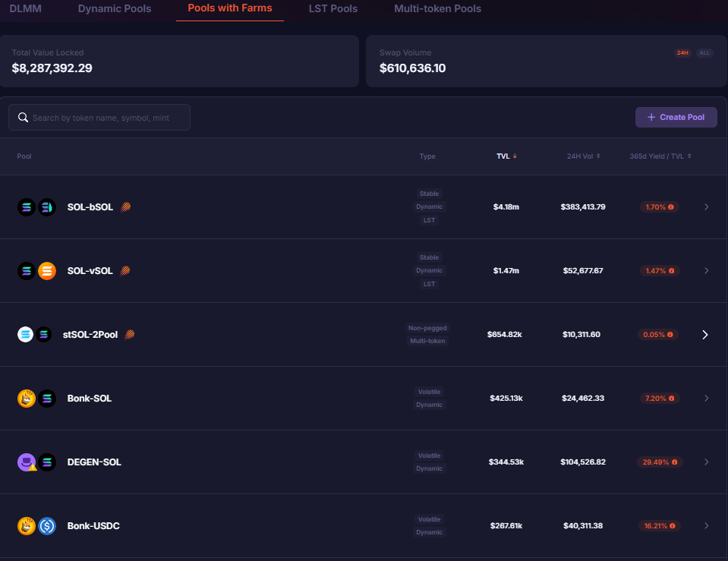Click the Bonk token icon in Bonk-SOL row

pyautogui.click(x=27, y=399)
